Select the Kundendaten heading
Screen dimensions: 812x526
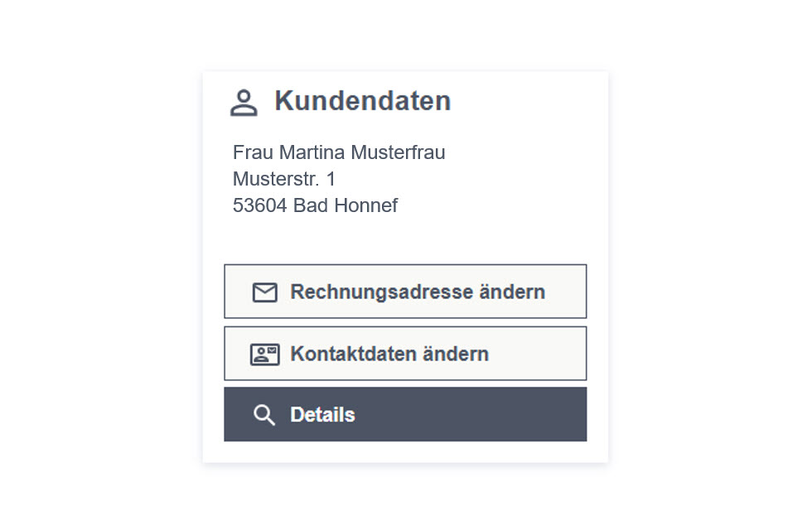363,101
